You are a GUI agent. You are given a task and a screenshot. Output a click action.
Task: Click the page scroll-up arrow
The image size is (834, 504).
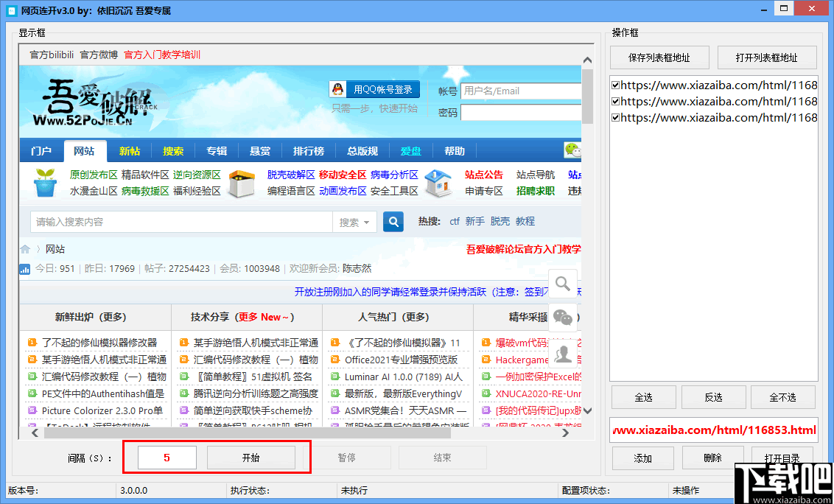pos(587,60)
